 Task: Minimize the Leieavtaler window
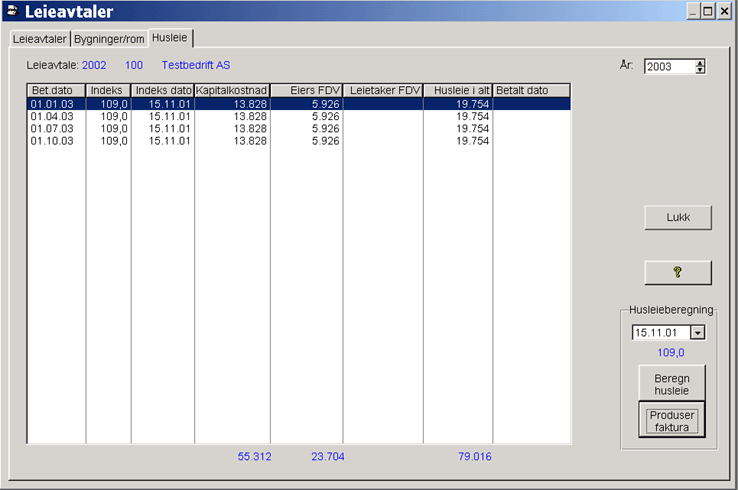(693, 11)
